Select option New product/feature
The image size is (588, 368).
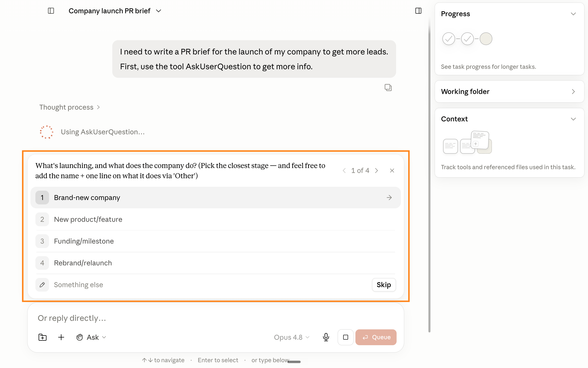216,219
